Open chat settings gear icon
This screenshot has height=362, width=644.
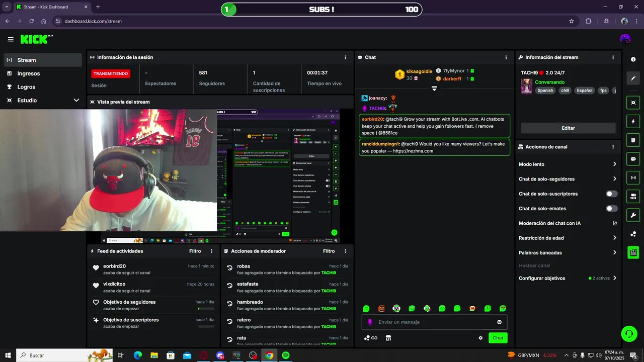[480, 338]
